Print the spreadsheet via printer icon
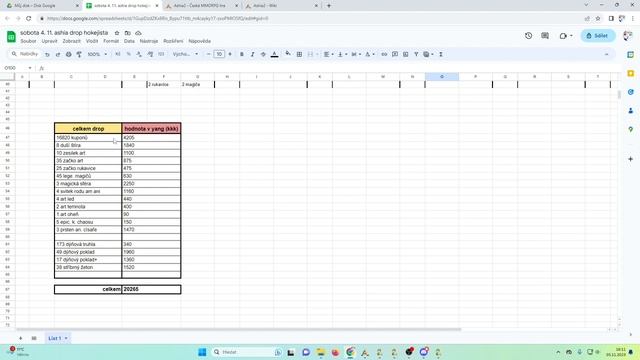This screenshot has width=640, height=360. pos(69,54)
